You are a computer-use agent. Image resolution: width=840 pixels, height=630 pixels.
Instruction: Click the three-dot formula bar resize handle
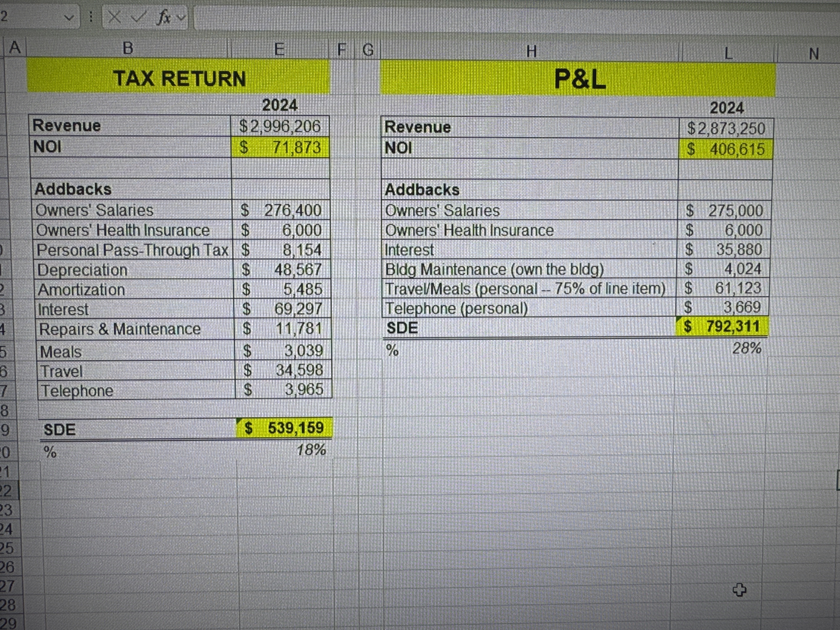click(x=91, y=17)
